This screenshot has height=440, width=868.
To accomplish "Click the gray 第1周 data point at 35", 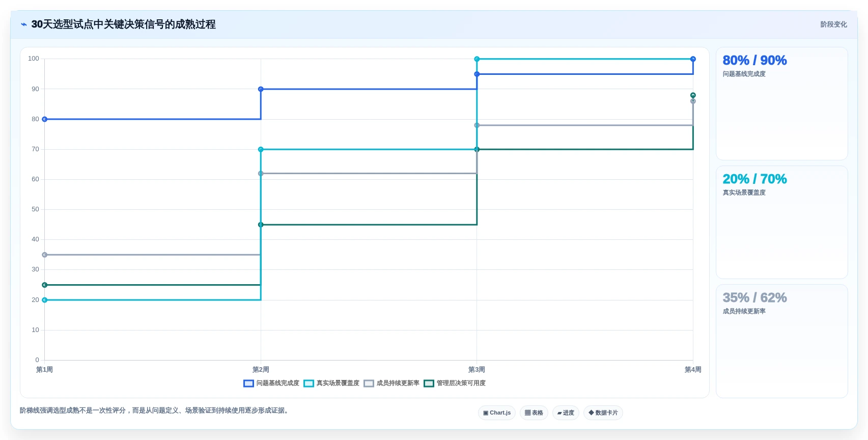I will (x=45, y=255).
